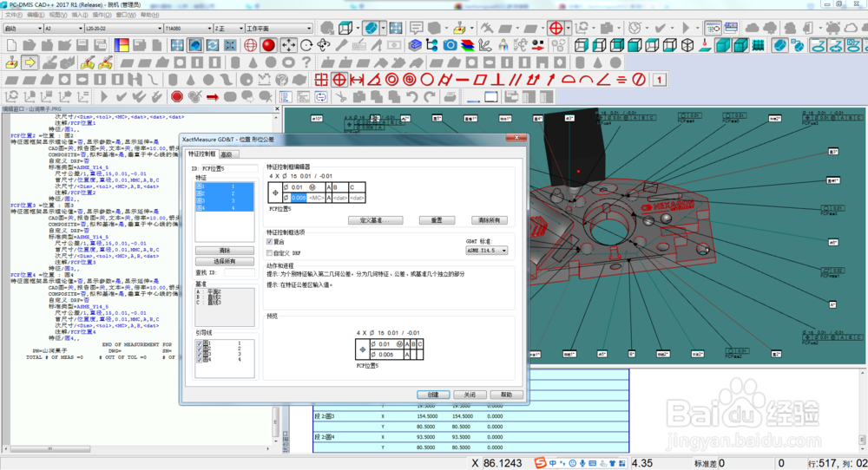Image resolution: width=868 pixels, height=470 pixels.
Task: Open the A2 view dropdown
Action: click(63, 29)
